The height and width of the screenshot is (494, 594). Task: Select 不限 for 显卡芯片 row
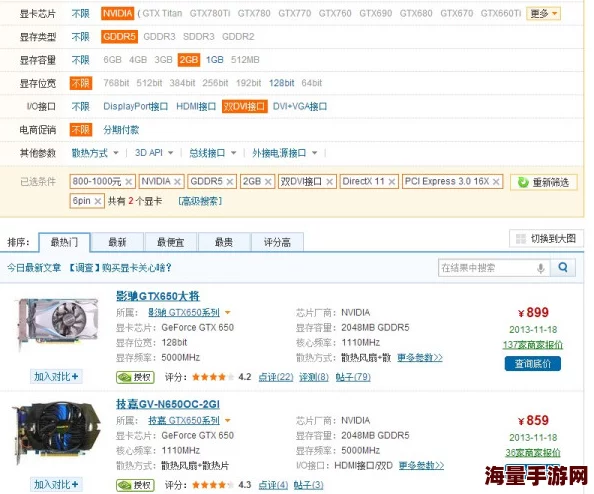pos(81,14)
